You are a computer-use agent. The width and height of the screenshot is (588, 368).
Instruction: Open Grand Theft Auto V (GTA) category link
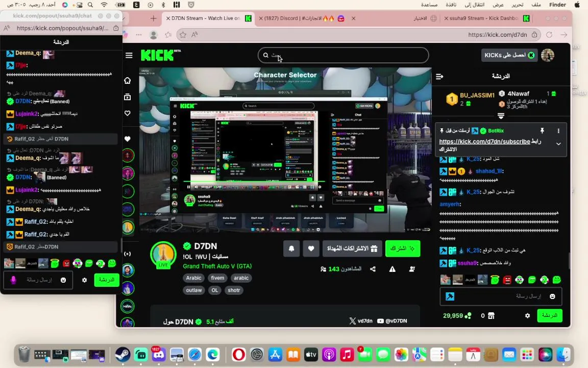coord(217,266)
